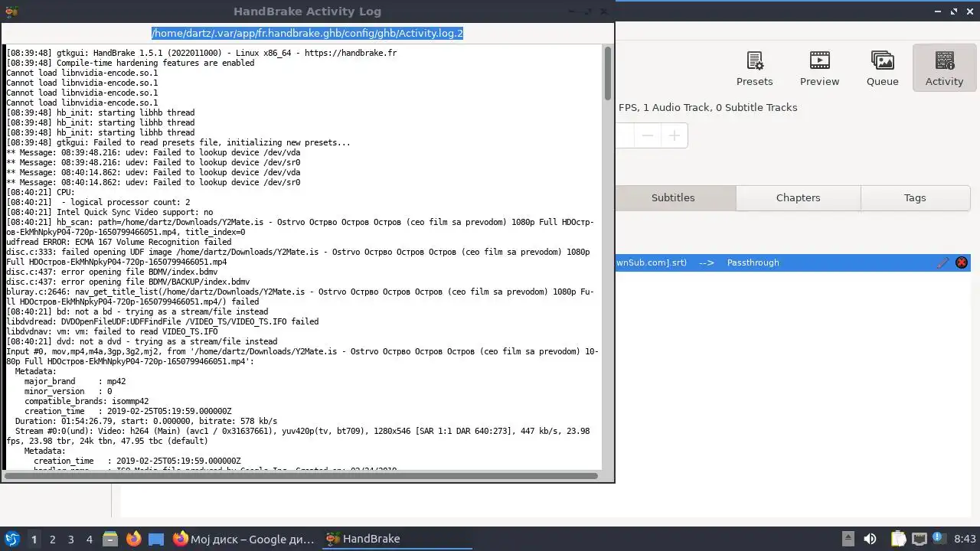Show the Queue
Screen dimensions: 980x551
tap(882, 68)
